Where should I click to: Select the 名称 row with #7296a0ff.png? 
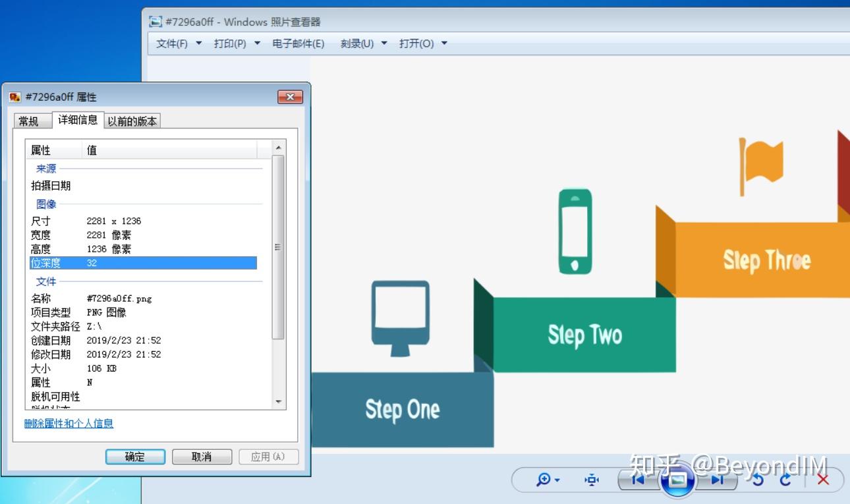click(143, 298)
